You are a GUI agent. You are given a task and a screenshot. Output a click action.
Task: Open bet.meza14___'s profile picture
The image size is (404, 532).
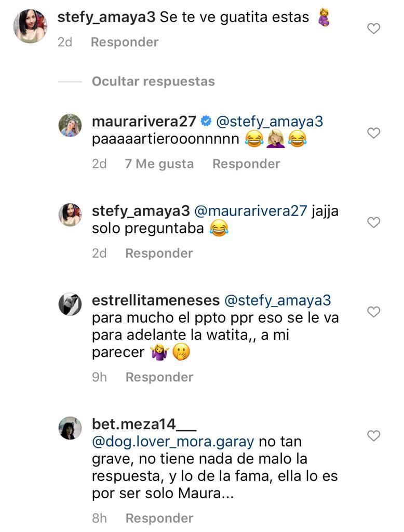(71, 428)
